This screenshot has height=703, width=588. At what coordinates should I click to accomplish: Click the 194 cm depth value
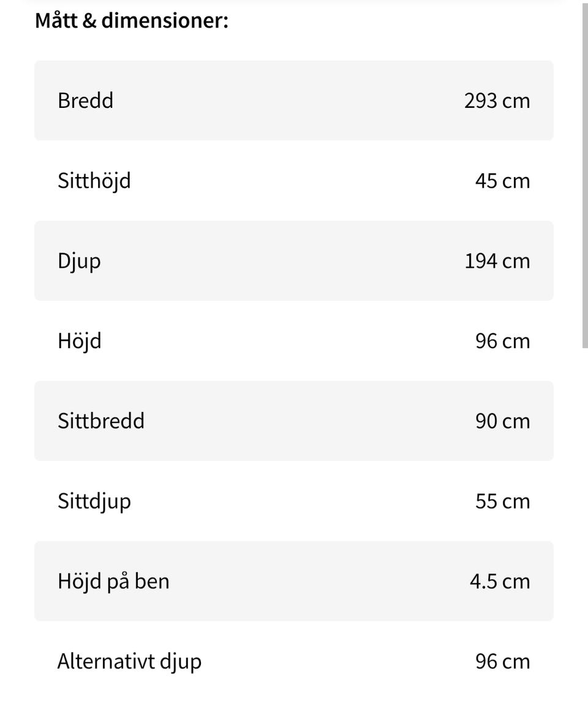tap(497, 261)
